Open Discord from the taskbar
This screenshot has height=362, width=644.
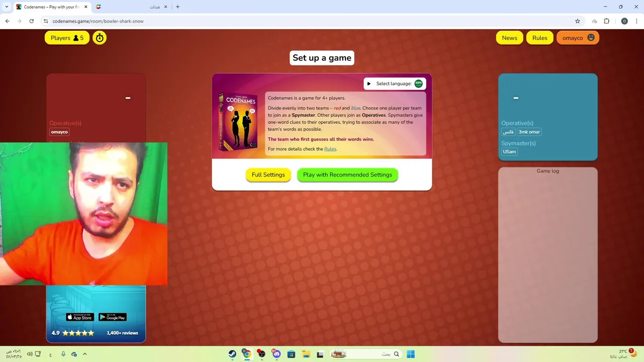point(276,354)
